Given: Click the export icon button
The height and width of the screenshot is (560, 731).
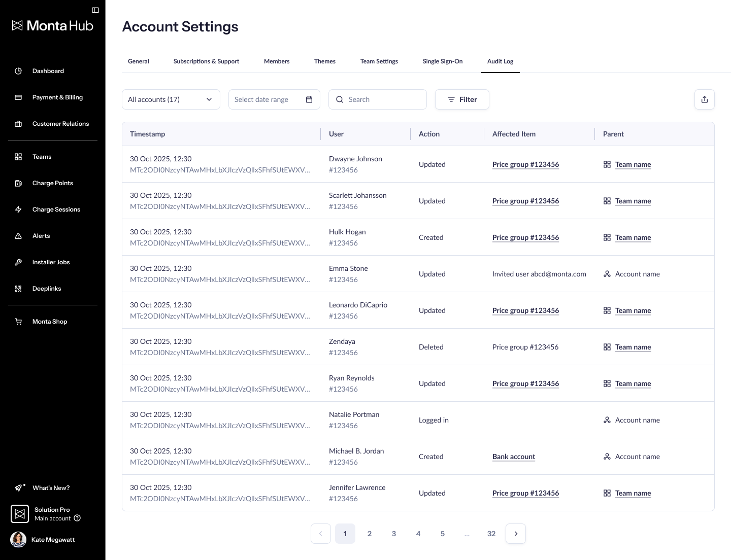Looking at the screenshot, I should [x=705, y=99].
